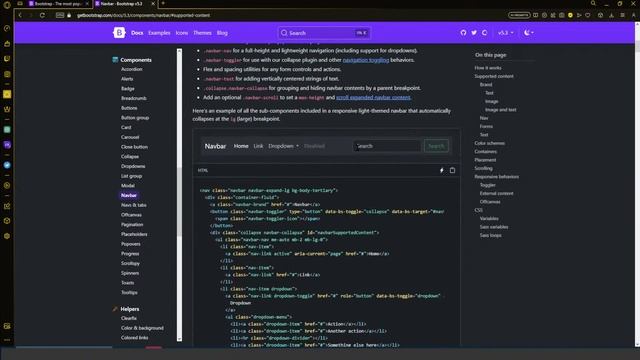
Task: Open the purple Messenger icon in the sidebar
Action: coord(7,144)
